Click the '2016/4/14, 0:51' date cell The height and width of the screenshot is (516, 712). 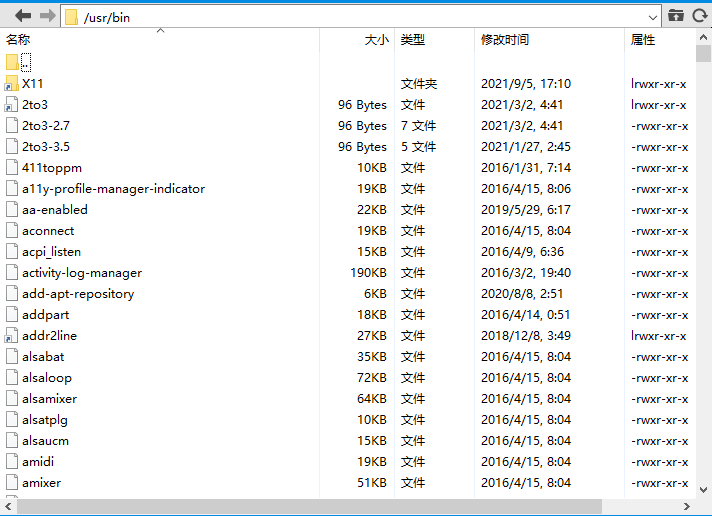pyautogui.click(x=526, y=314)
